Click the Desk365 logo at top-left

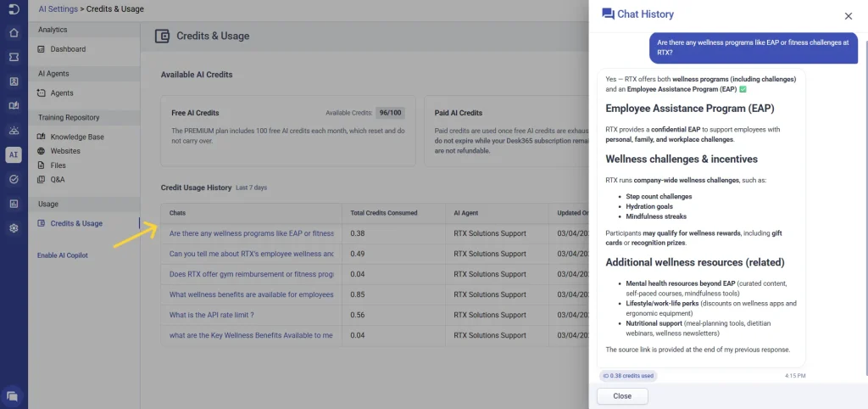pyautogui.click(x=14, y=9)
